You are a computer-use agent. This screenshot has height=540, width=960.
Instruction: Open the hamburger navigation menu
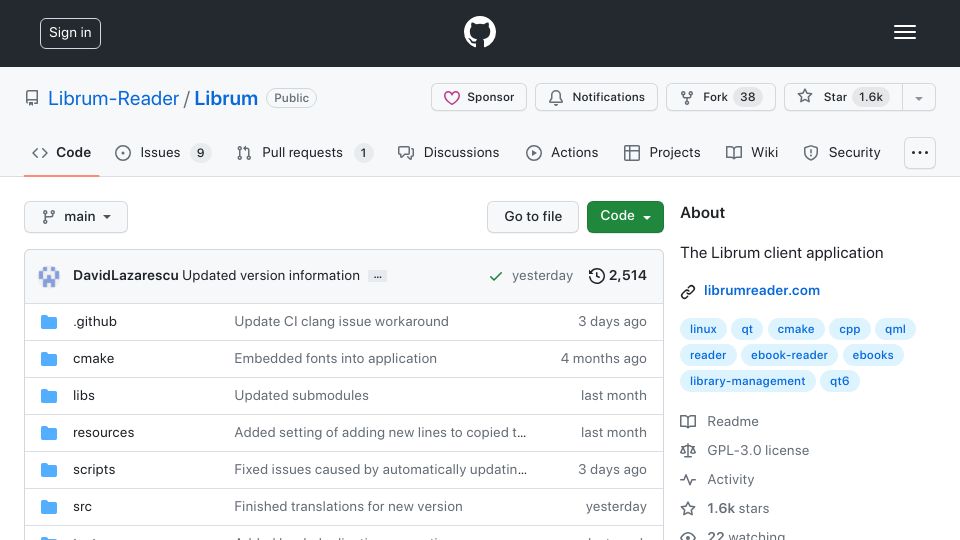coord(904,32)
